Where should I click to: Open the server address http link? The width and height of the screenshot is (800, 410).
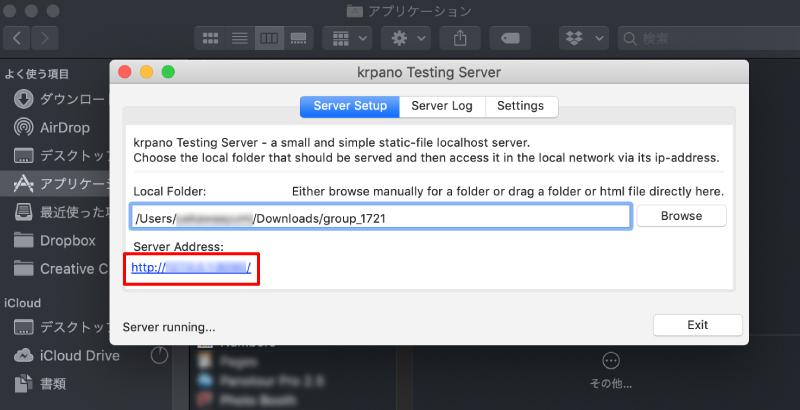(x=190, y=268)
